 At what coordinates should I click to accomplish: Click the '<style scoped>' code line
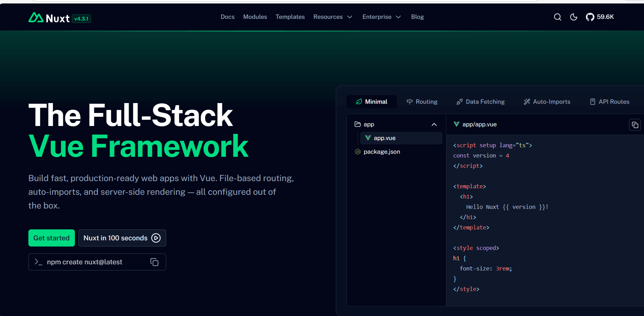(476, 248)
